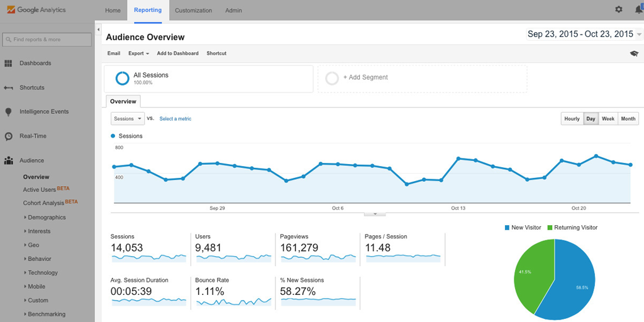Click the Sessions 14,053 sparkline

click(148, 257)
